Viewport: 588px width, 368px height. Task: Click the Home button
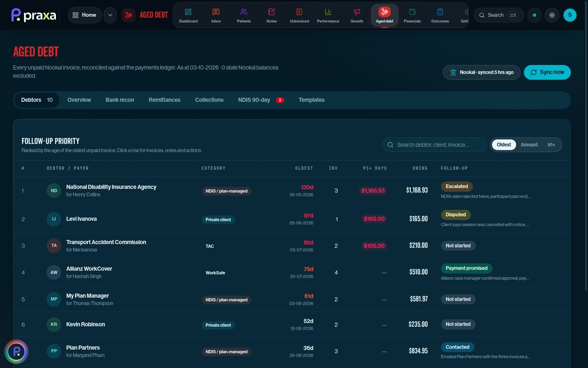(x=85, y=15)
